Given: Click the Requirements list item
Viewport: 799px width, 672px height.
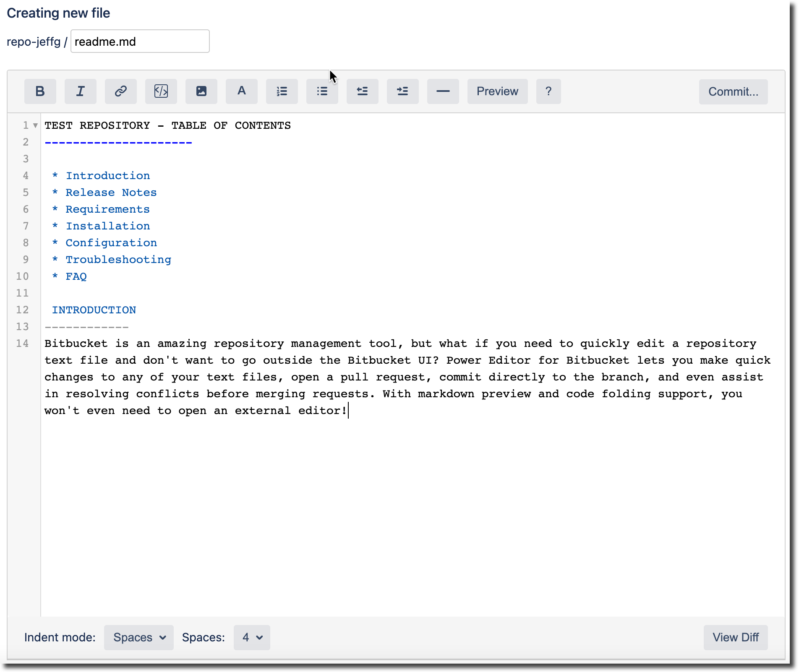Looking at the screenshot, I should point(108,209).
